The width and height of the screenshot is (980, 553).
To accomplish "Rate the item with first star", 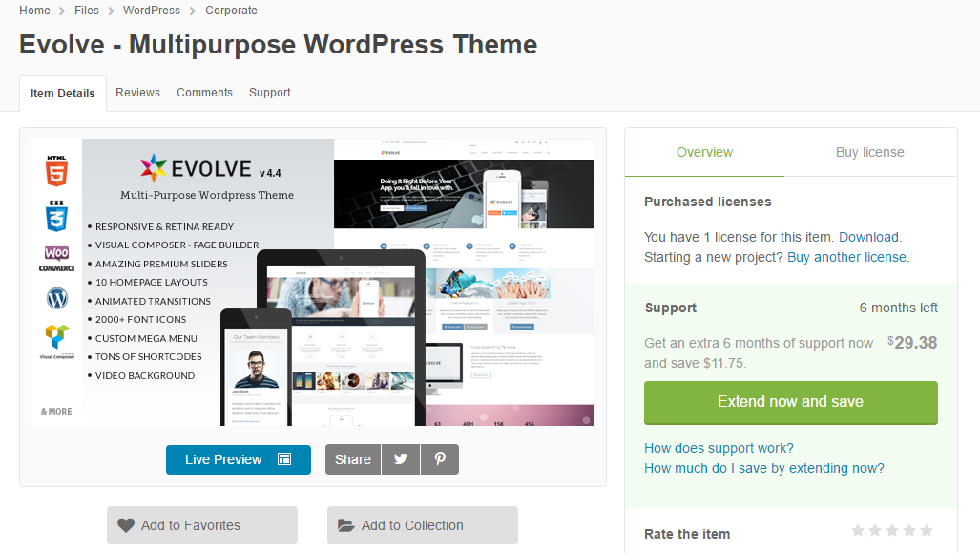I will click(858, 530).
